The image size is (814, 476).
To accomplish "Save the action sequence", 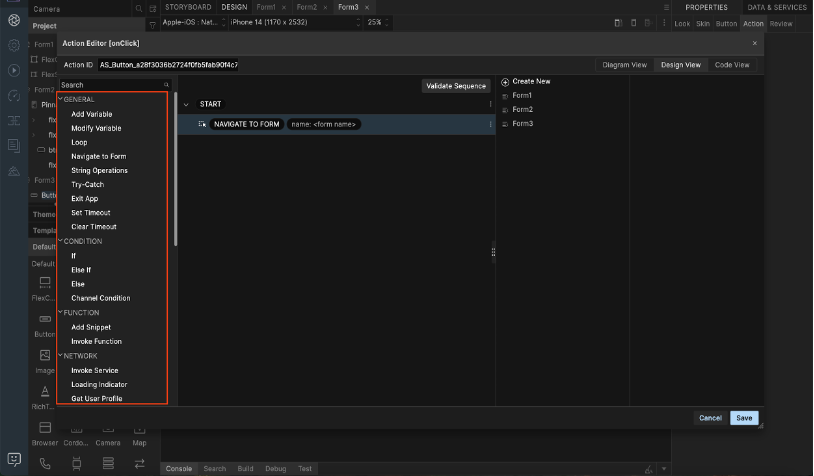I will 743,418.
